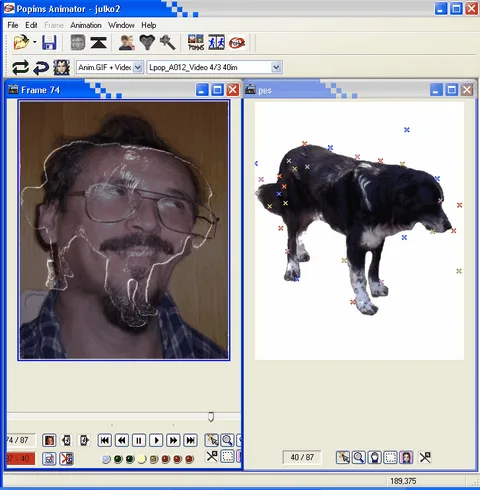Open the Animation menu

point(86,25)
